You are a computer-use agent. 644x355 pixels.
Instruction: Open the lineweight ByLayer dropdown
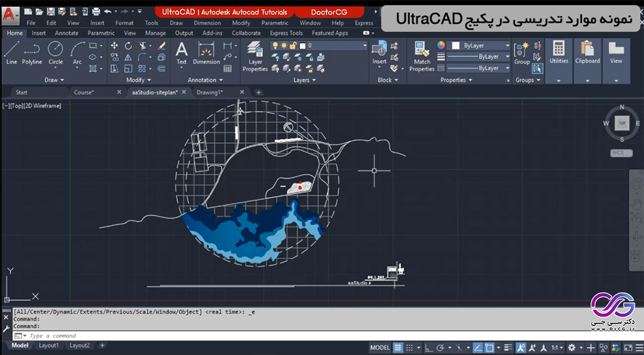[478, 57]
